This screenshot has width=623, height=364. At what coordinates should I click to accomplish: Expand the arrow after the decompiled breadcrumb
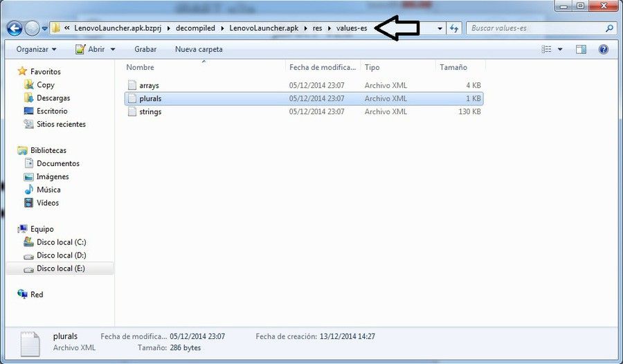[x=222, y=28]
